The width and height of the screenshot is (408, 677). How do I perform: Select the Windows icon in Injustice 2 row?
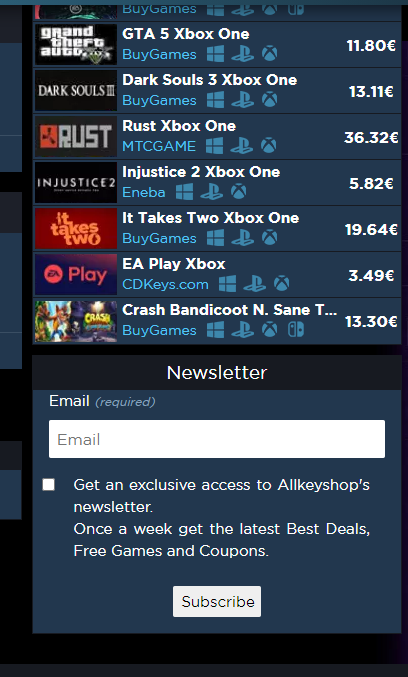(x=184, y=192)
